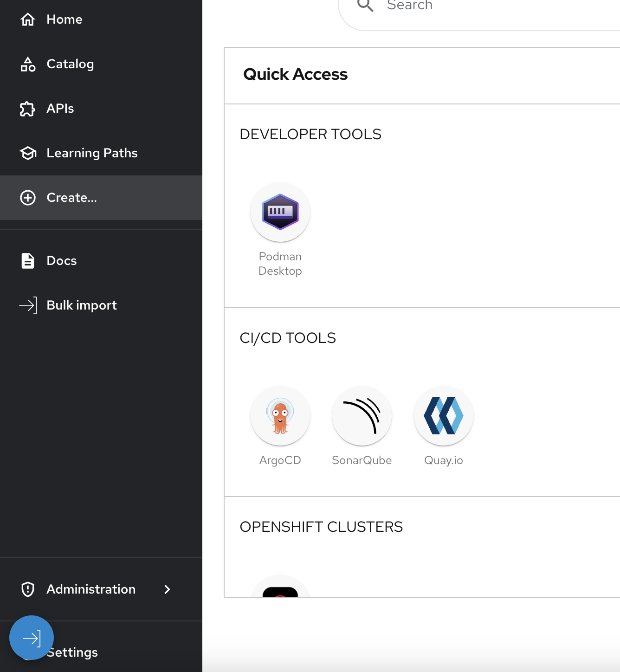This screenshot has height=672, width=620.
Task: Click the Catalog shapes icon
Action: click(x=28, y=64)
